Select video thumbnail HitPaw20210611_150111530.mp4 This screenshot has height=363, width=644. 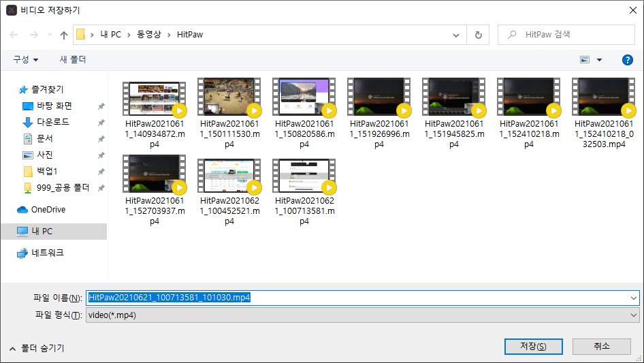pos(229,97)
